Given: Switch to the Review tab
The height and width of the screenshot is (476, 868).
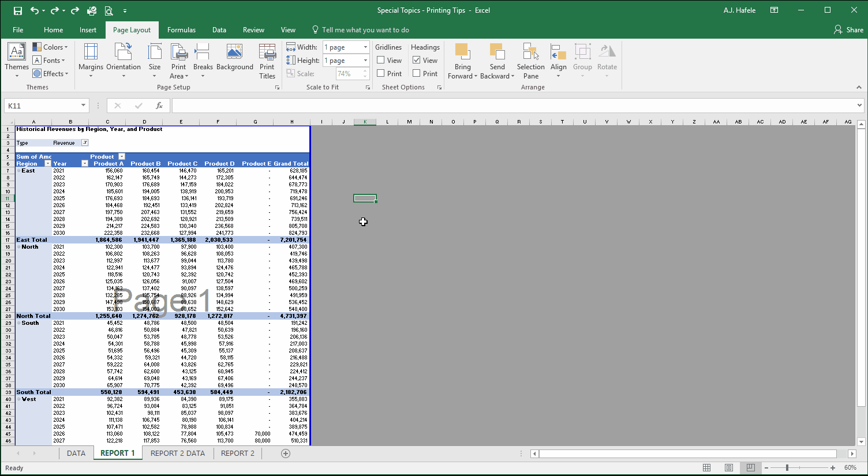Looking at the screenshot, I should (253, 30).
